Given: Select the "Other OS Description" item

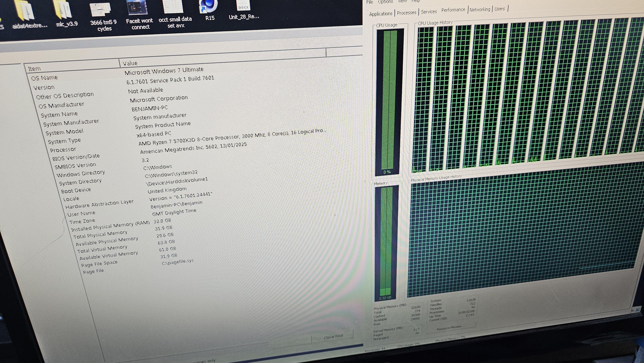Looking at the screenshot, I should (x=65, y=95).
